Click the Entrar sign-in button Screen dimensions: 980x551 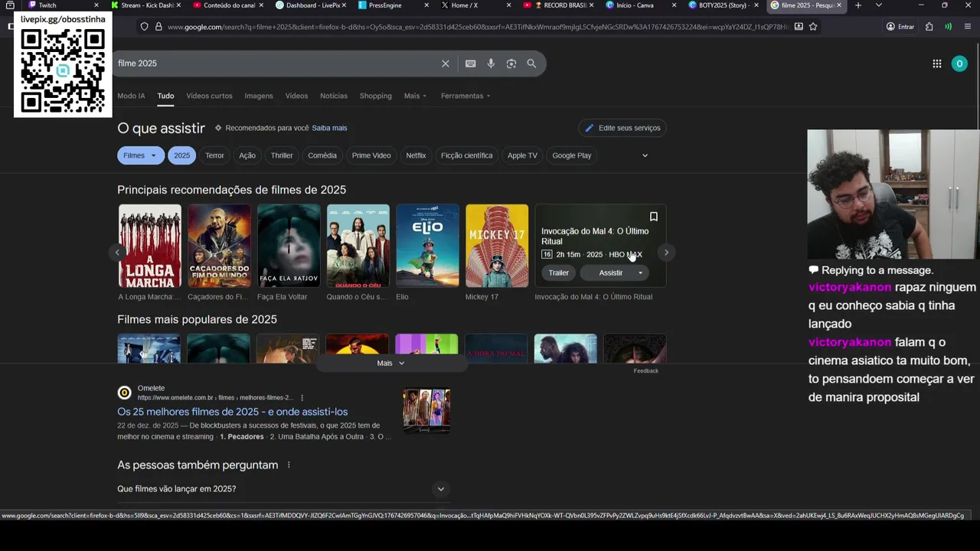click(900, 27)
